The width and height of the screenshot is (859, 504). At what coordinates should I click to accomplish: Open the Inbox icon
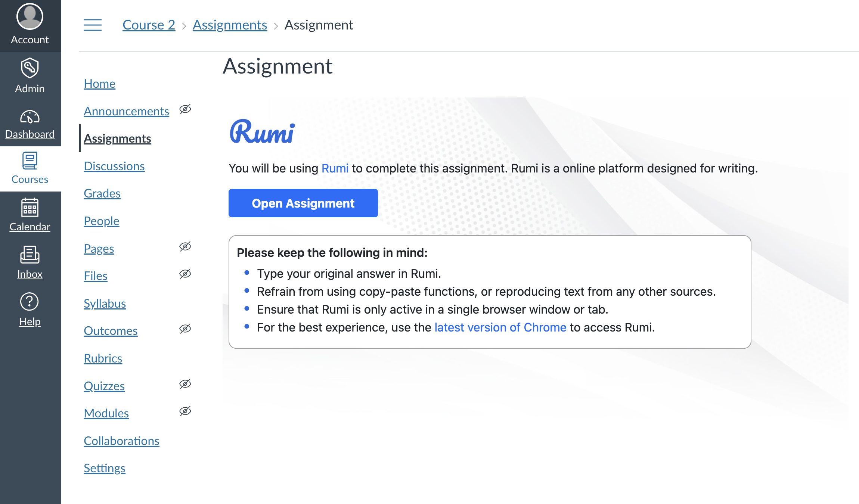30,255
